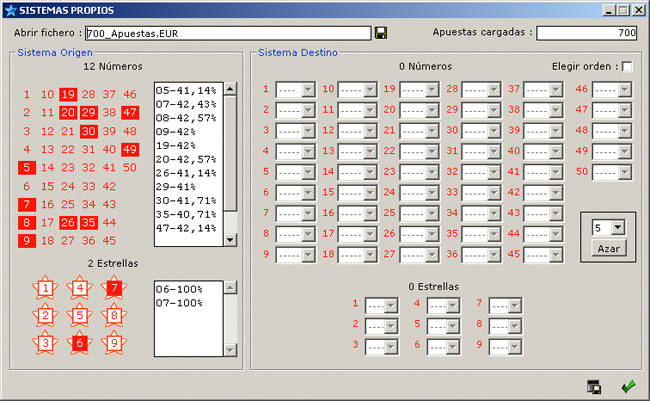
Task: Toggle number 1 in Sistema Origen grid
Action: tap(27, 95)
